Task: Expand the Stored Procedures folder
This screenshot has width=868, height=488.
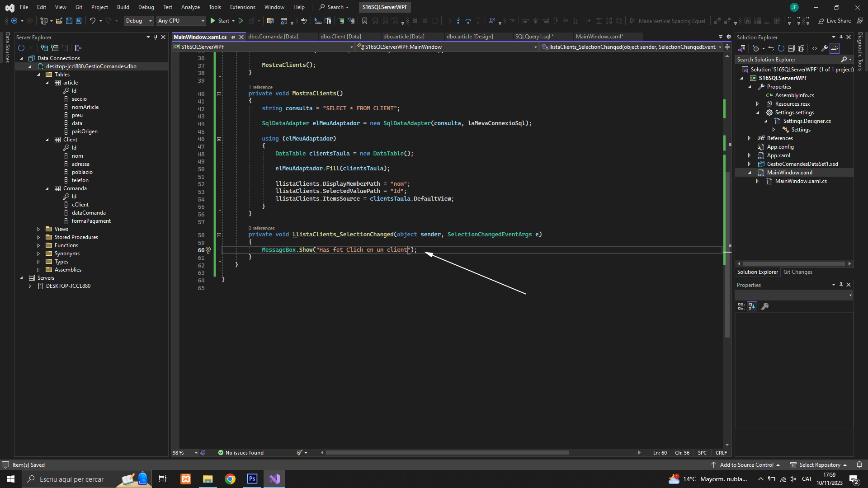Action: (x=38, y=237)
